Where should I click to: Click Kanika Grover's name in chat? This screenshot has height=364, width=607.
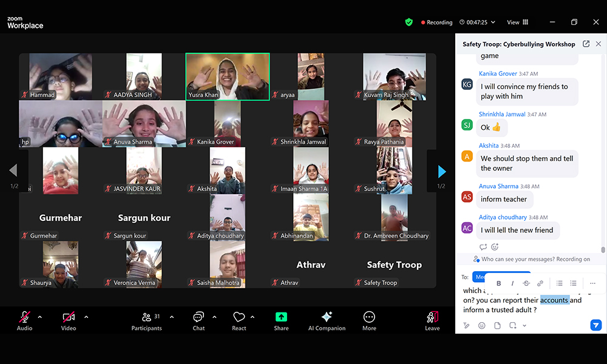pos(498,73)
